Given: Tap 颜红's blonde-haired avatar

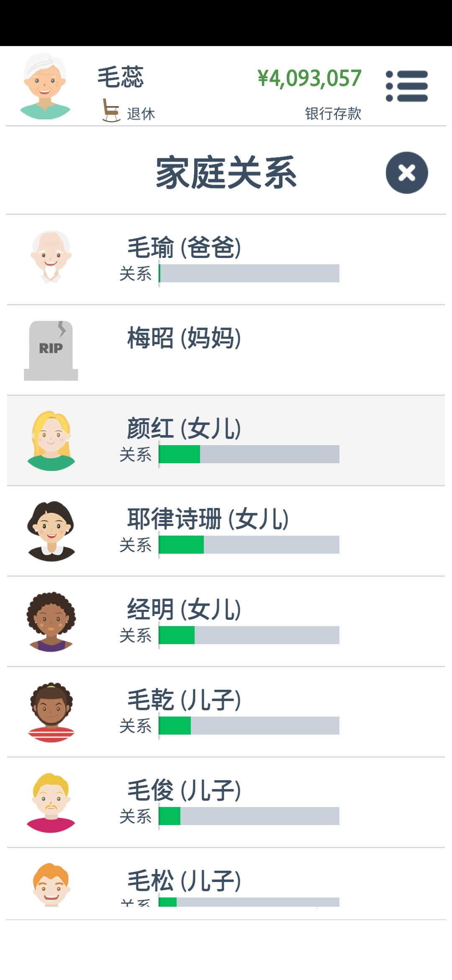Looking at the screenshot, I should [51, 441].
